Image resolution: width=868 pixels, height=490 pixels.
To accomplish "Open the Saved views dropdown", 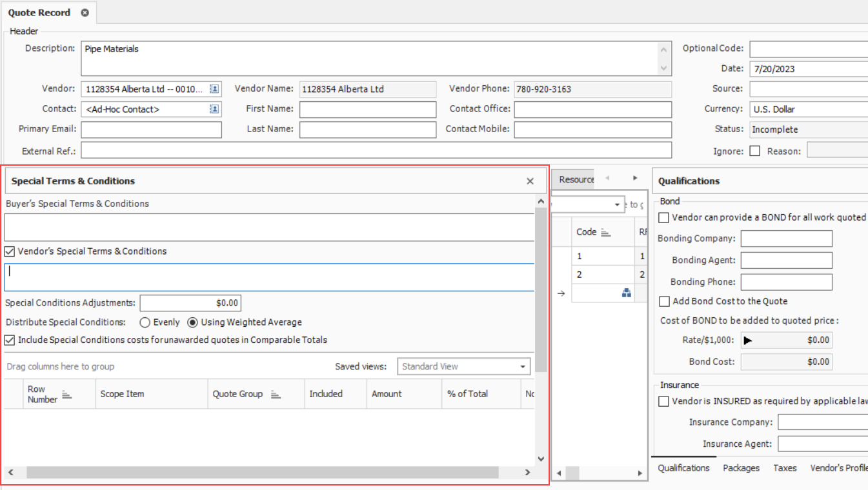I will [x=523, y=367].
